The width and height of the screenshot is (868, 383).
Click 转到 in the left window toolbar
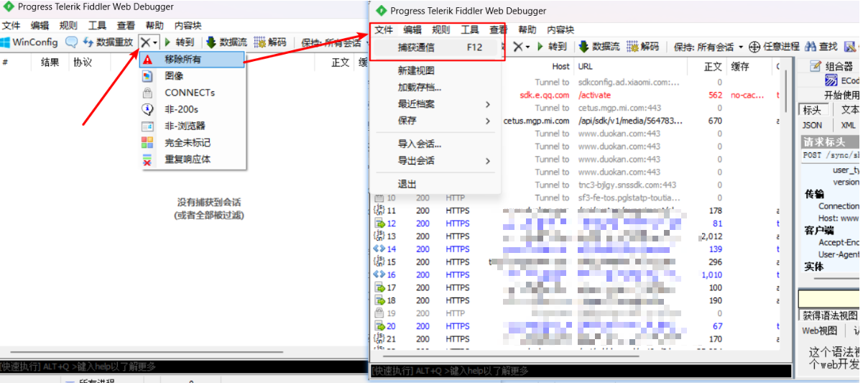click(179, 42)
